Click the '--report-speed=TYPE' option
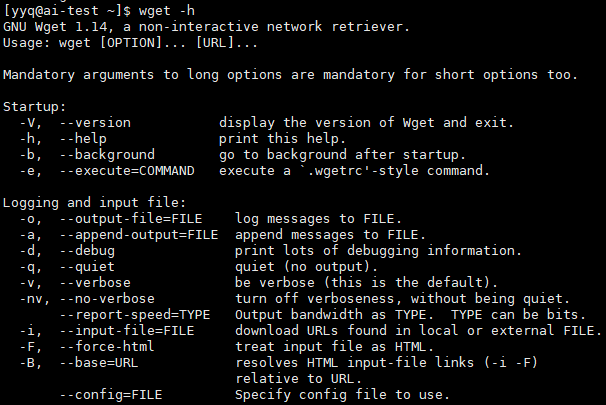This screenshot has width=606, height=405. click(x=135, y=315)
